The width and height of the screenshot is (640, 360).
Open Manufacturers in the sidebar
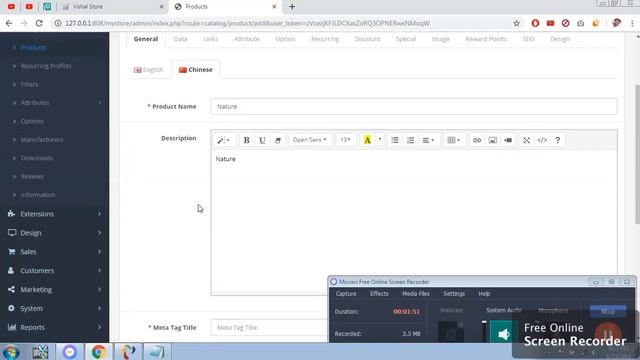click(42, 140)
